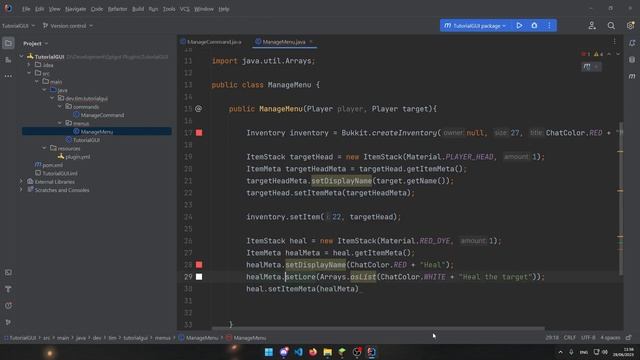Open editor tabs options menu
The image size is (640, 360).
[x=614, y=42]
